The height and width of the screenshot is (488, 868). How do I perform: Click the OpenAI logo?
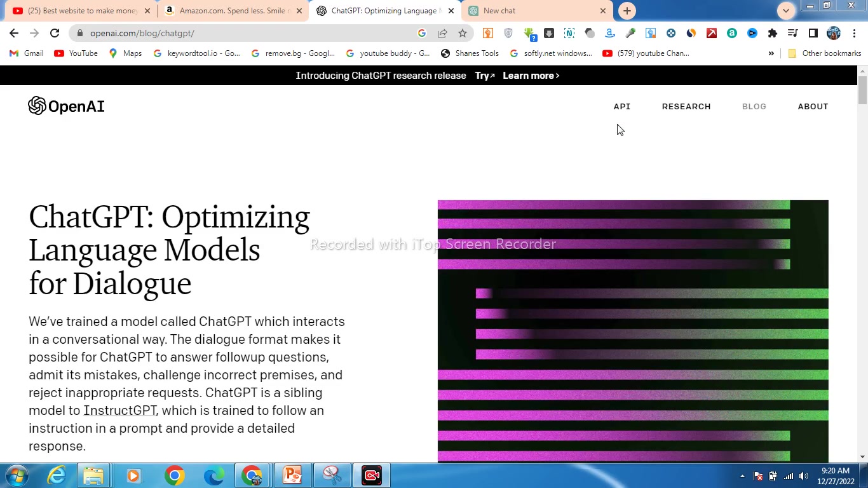click(66, 106)
